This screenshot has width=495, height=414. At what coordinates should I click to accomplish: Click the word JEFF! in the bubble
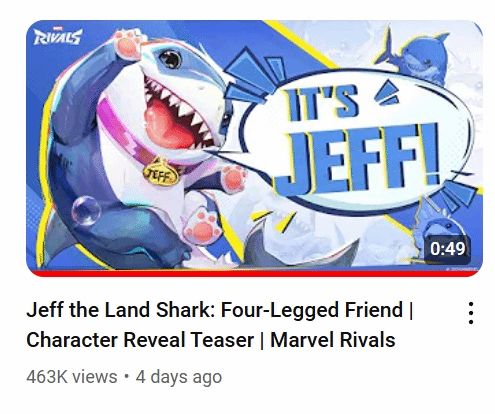click(358, 158)
